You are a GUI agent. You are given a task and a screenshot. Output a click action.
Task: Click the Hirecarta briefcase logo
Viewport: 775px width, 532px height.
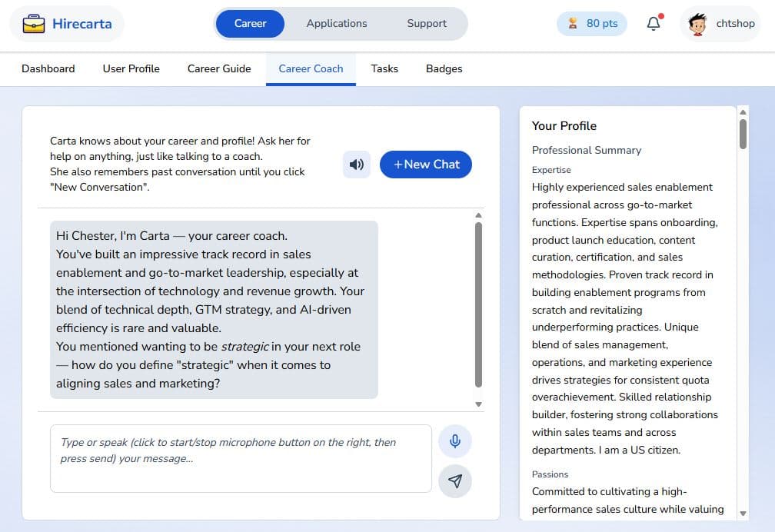click(32, 24)
